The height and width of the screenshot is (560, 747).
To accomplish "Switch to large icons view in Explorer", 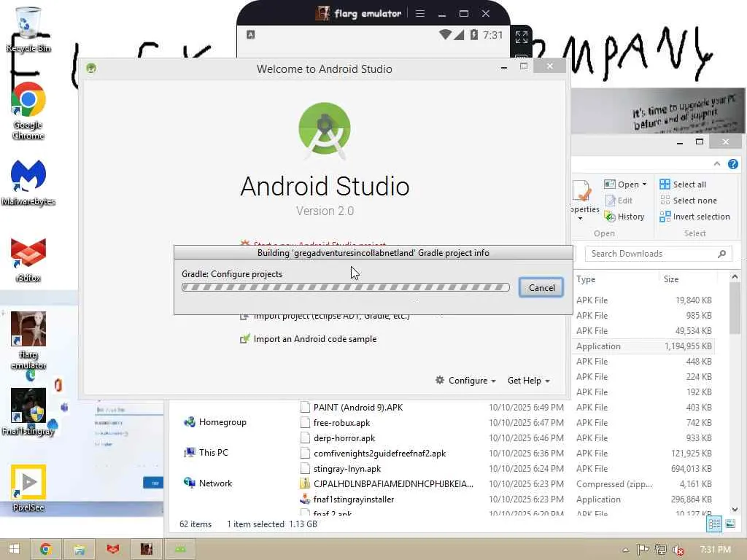I will point(729,524).
